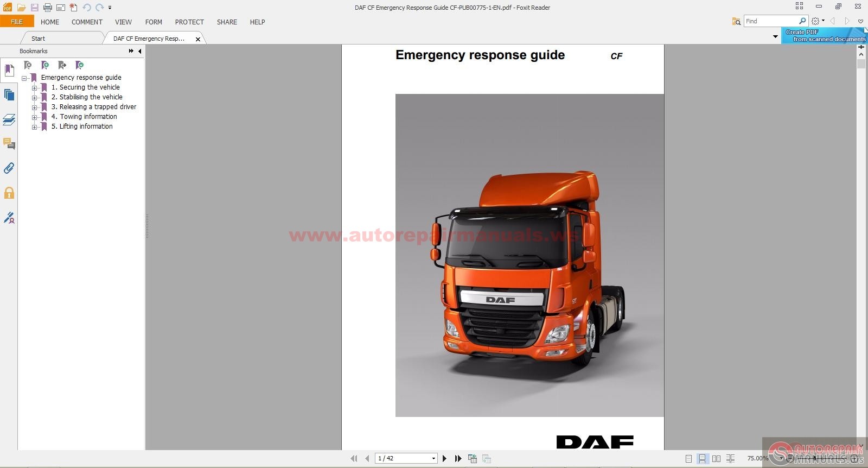Click the previous view icon in status bar
The width and height of the screenshot is (868, 468).
(x=473, y=459)
